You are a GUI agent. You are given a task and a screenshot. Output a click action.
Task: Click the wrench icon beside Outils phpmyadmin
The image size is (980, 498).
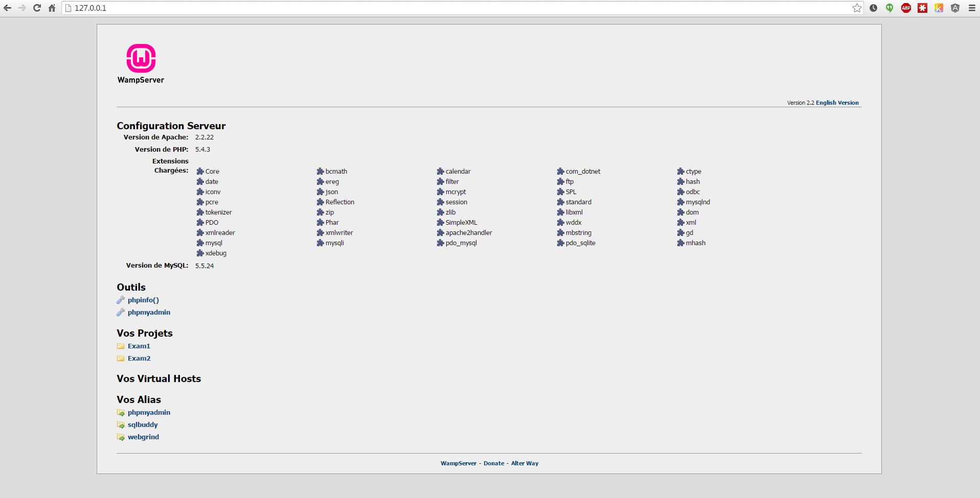coord(121,313)
